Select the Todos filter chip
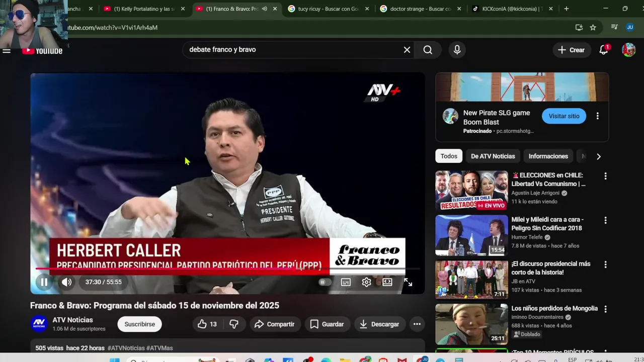This screenshot has width=644, height=362. tap(449, 156)
